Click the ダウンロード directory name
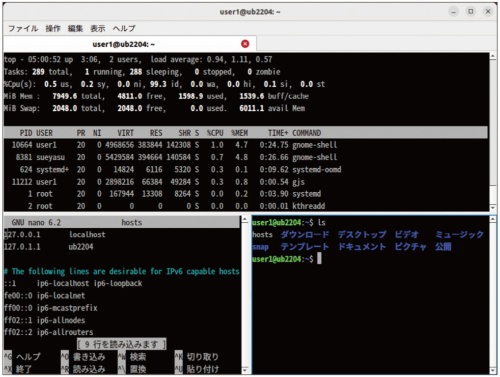The image size is (500, 377). [x=305, y=235]
